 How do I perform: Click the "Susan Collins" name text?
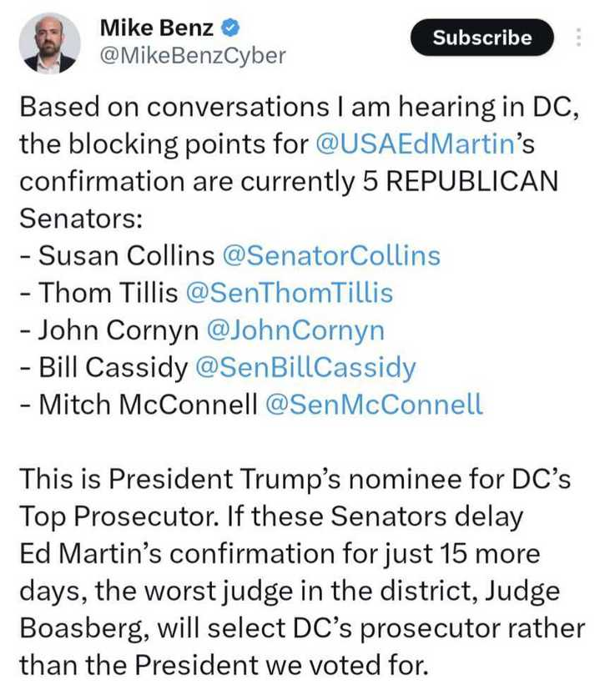pos(126,256)
